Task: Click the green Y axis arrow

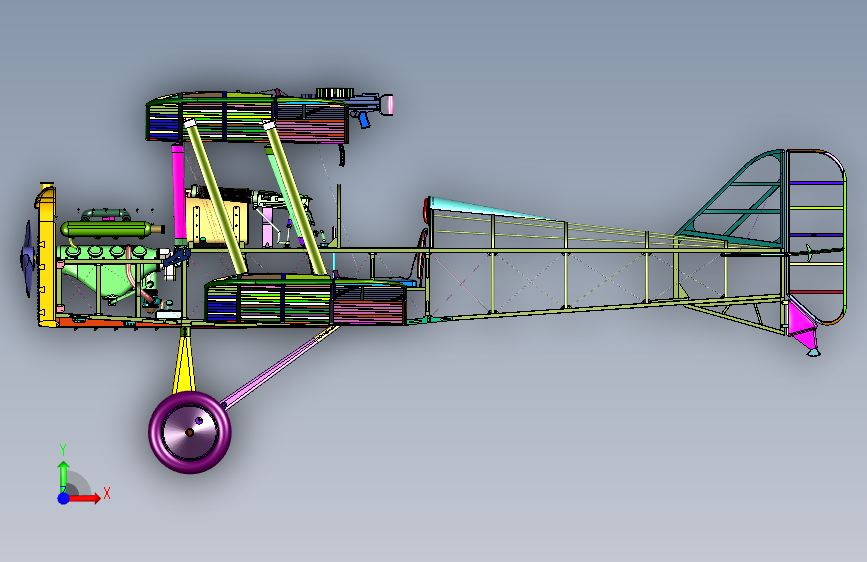Action: pos(64,475)
